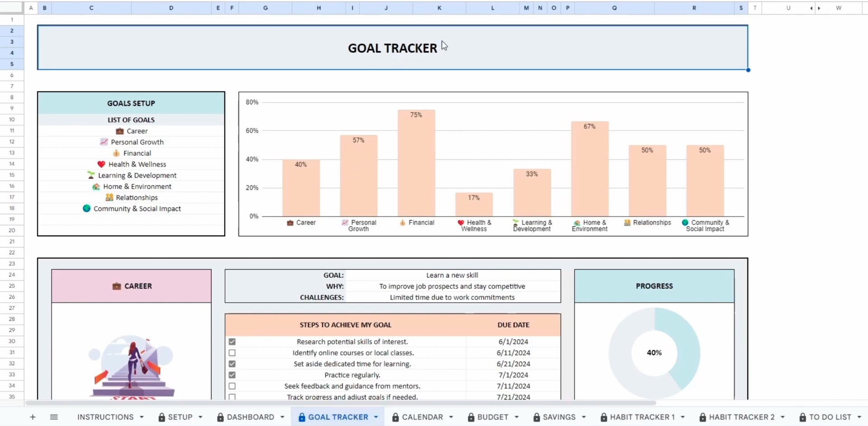Click the 40% progress donut chart
The image size is (868, 426).
(x=654, y=353)
